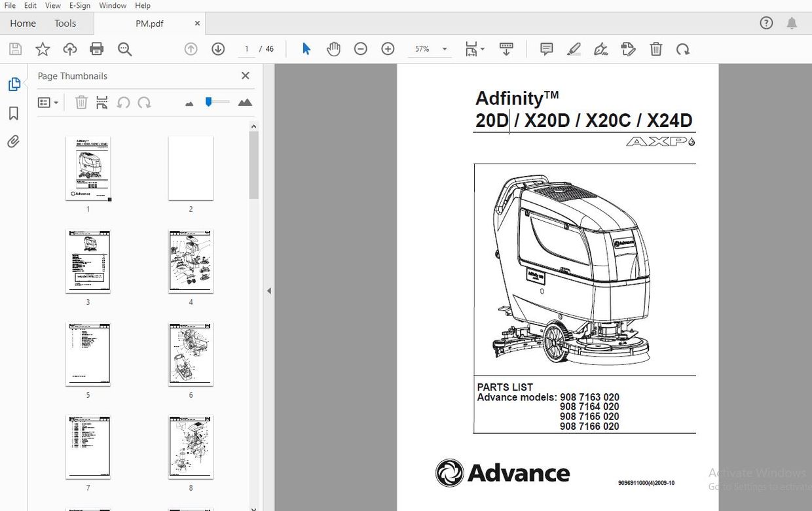The width and height of the screenshot is (812, 511).
Task: Zoom in using the plus icon
Action: pos(387,48)
